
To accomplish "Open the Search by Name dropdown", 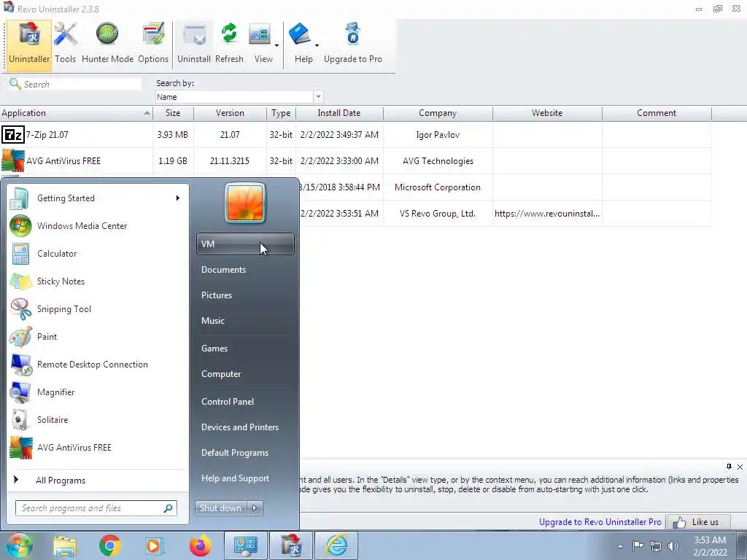I will point(318,97).
